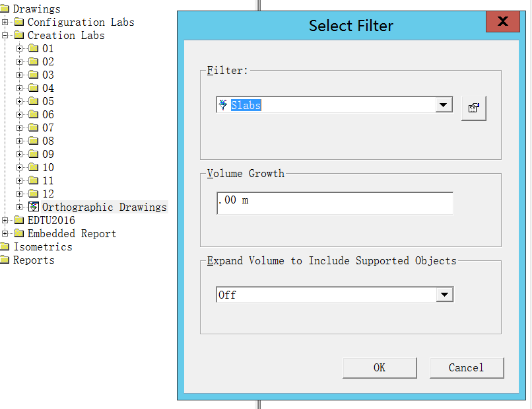The width and height of the screenshot is (532, 409).
Task: Click the folder icon for 07
Action: click(33, 128)
